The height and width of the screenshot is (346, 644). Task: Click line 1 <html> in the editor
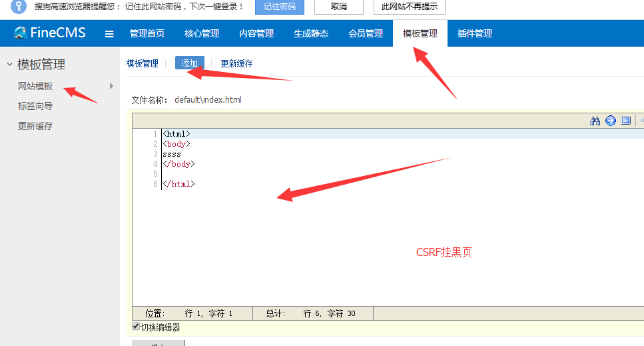point(176,134)
